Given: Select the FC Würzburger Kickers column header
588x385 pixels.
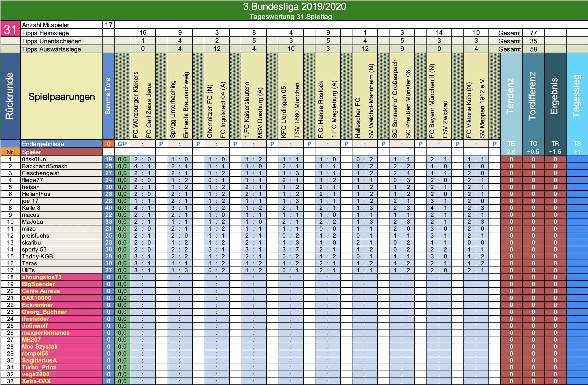Looking at the screenshot, I should point(135,105).
